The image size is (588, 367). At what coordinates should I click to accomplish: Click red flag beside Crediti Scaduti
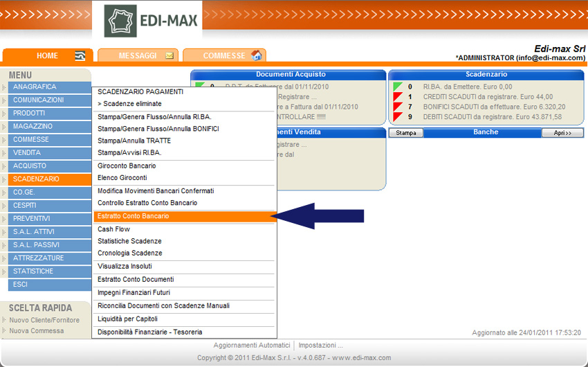click(x=397, y=97)
